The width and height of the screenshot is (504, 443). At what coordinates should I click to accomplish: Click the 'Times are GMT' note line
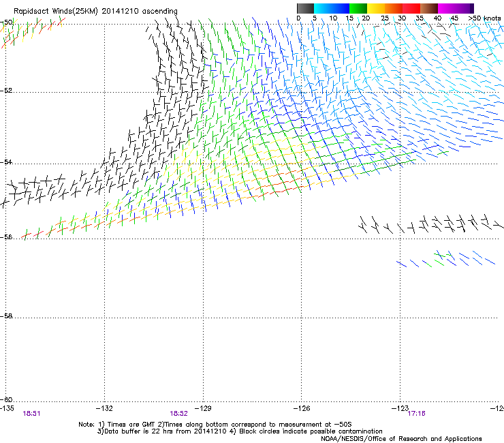coord(215,425)
